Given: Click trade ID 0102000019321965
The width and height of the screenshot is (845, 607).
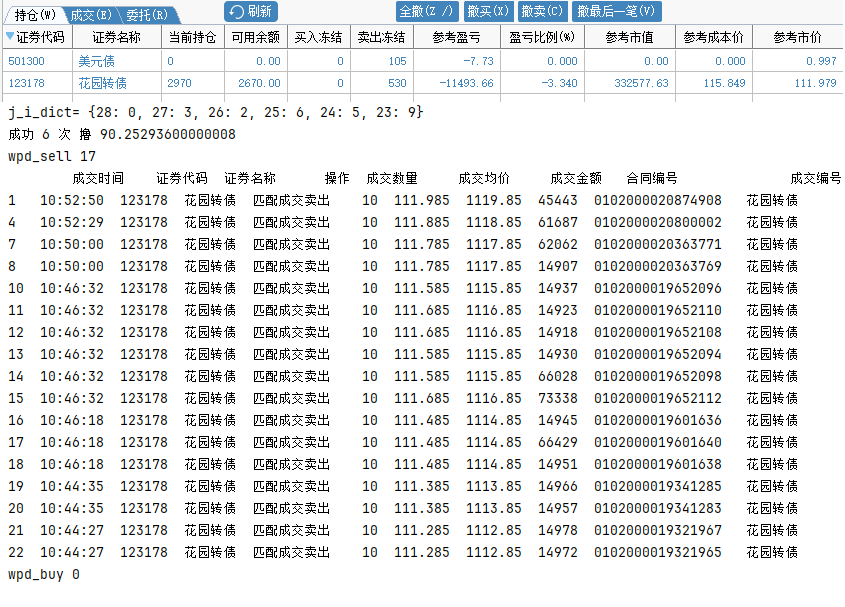Looking at the screenshot, I should (x=657, y=553).
